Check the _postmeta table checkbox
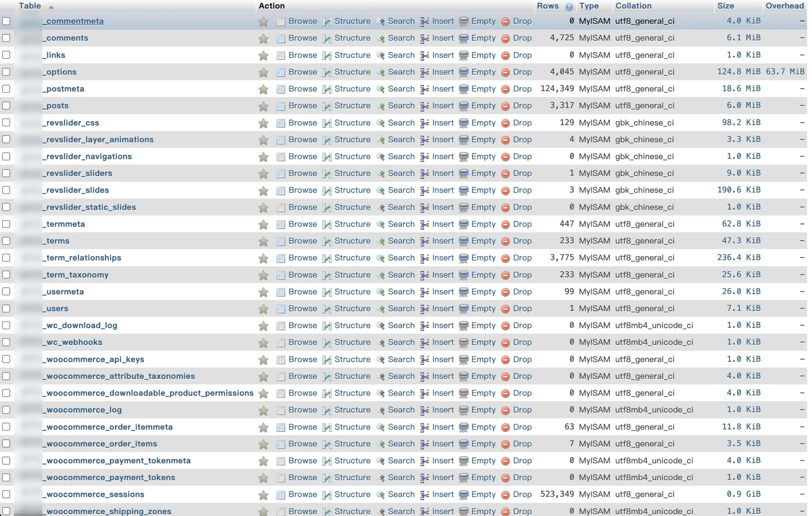Image resolution: width=812 pixels, height=516 pixels. (6, 89)
